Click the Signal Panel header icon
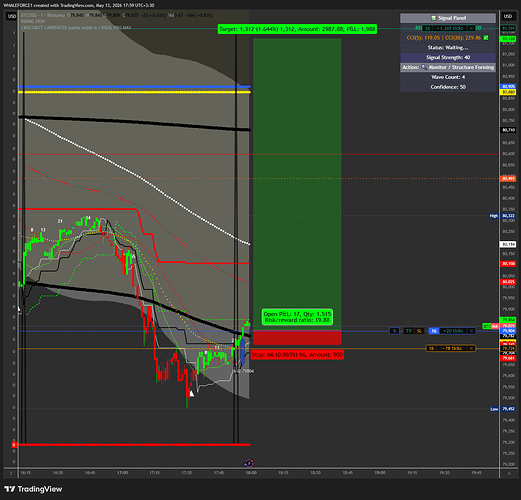 point(433,18)
